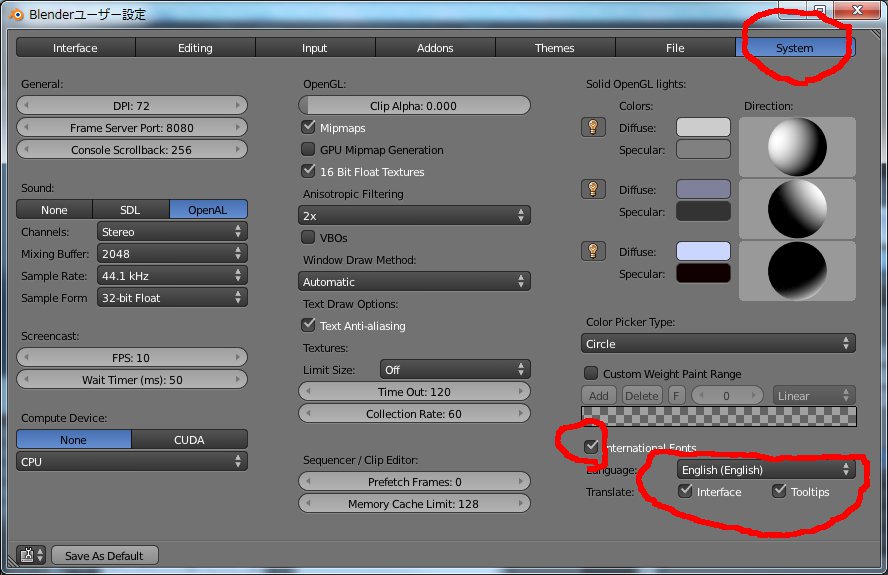Viewport: 888px width, 575px height.
Task: Select the System tab
Action: click(x=795, y=48)
